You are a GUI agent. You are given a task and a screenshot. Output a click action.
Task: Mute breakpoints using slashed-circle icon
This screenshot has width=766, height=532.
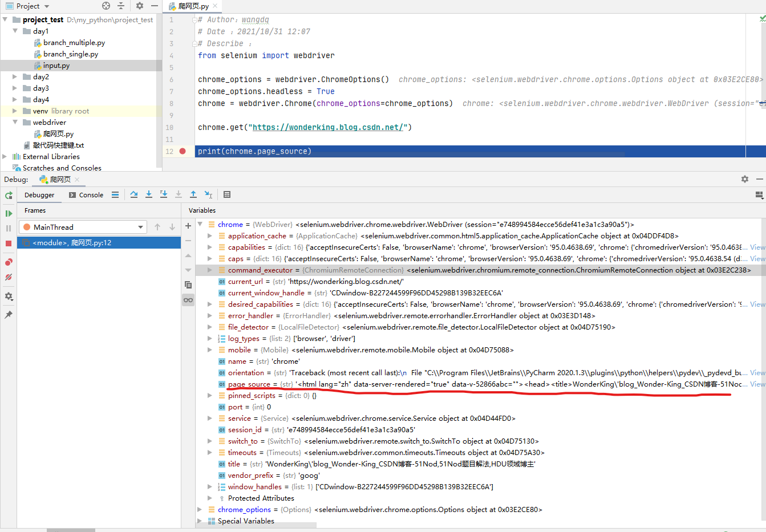tap(8, 276)
